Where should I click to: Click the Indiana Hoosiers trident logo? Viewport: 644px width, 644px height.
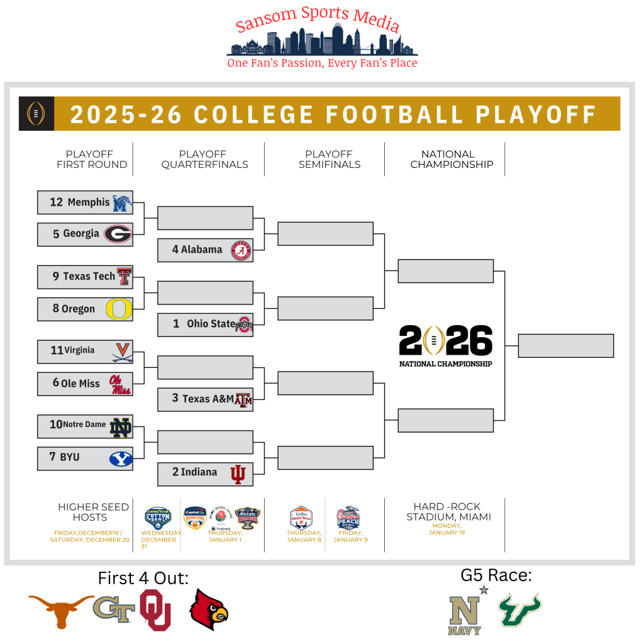pyautogui.click(x=238, y=474)
